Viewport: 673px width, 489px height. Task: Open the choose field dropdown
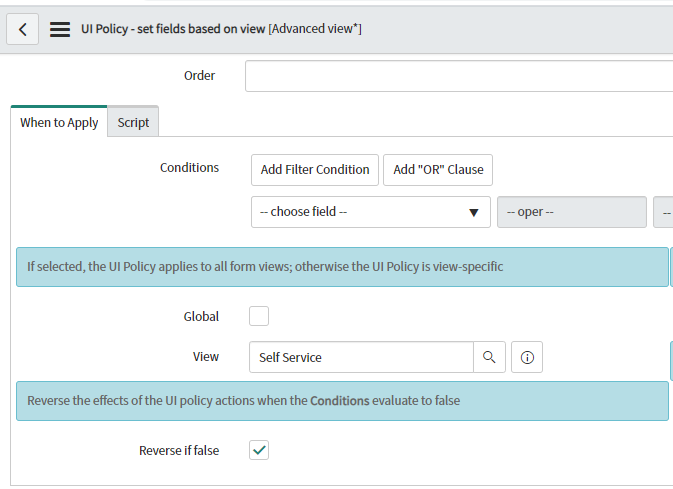tap(371, 212)
